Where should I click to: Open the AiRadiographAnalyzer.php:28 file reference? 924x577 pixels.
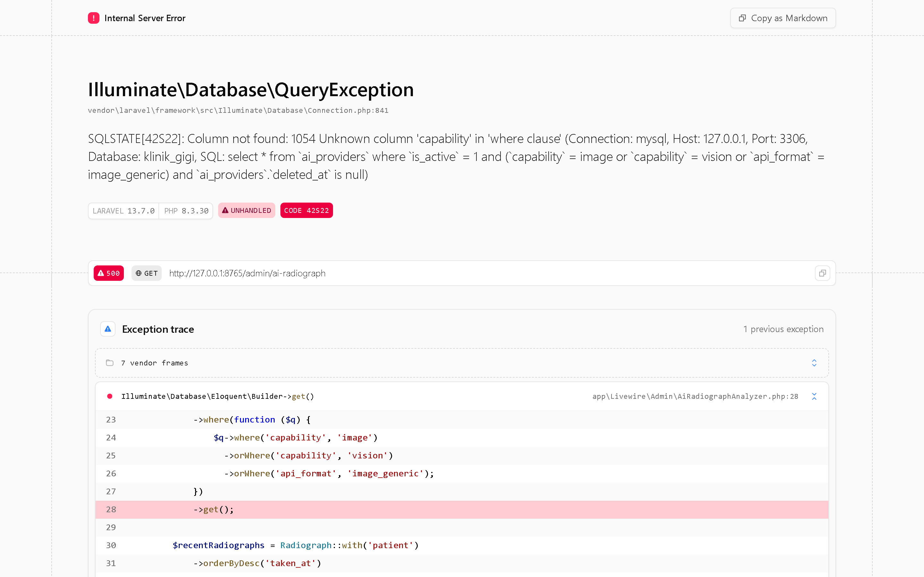(695, 397)
